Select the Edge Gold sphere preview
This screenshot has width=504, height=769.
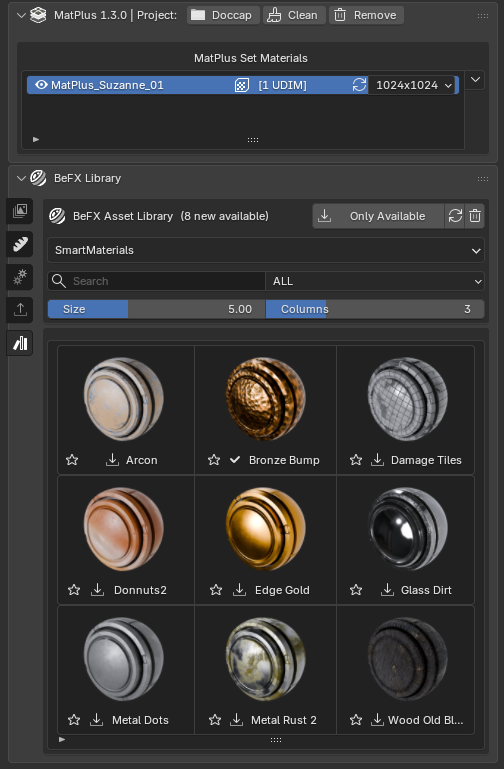(x=265, y=529)
